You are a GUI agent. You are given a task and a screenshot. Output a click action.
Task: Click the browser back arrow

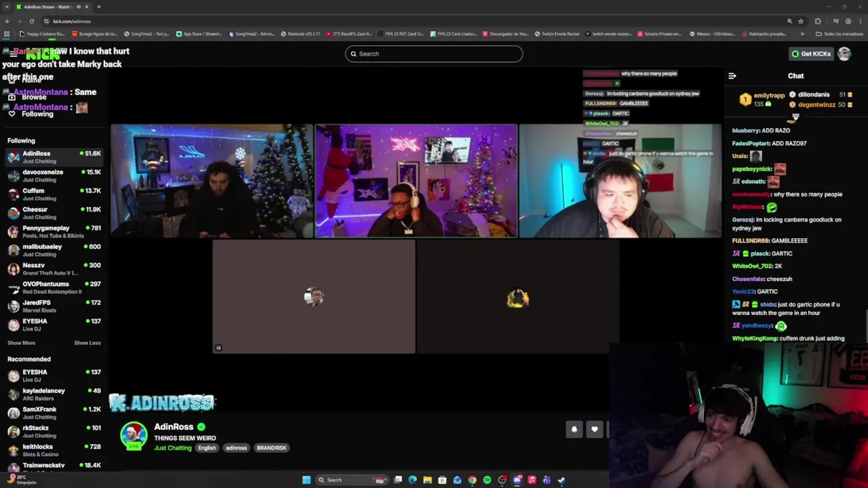[7, 21]
